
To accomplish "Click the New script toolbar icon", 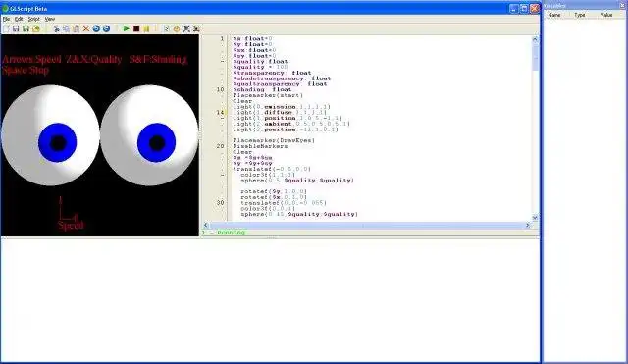I will pyautogui.click(x=6, y=28).
